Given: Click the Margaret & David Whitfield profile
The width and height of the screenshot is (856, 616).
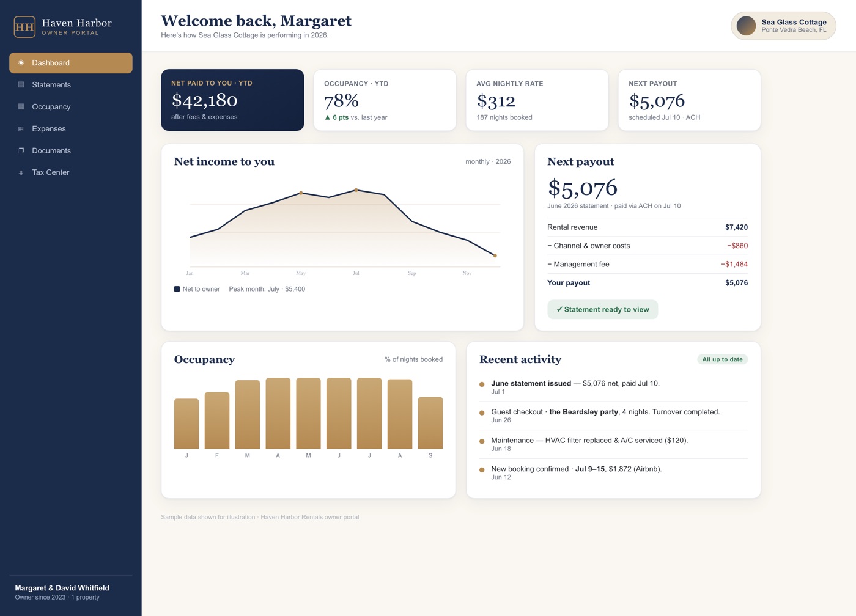Looking at the screenshot, I should pos(62,592).
